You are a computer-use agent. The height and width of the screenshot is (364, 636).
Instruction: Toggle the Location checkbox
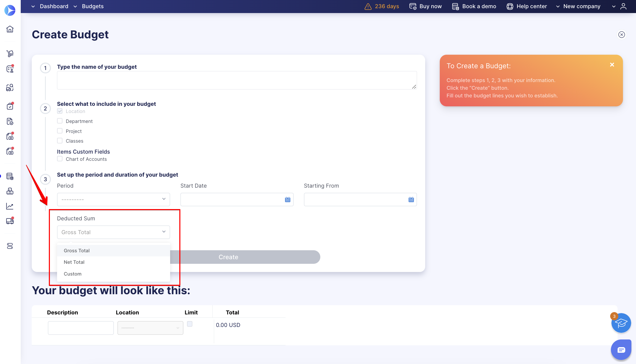tap(60, 111)
